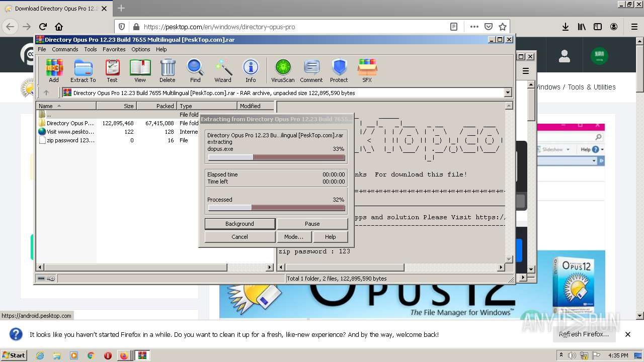This screenshot has width=644, height=362.
Task: Expand the archive path dropdown
Action: [508, 93]
